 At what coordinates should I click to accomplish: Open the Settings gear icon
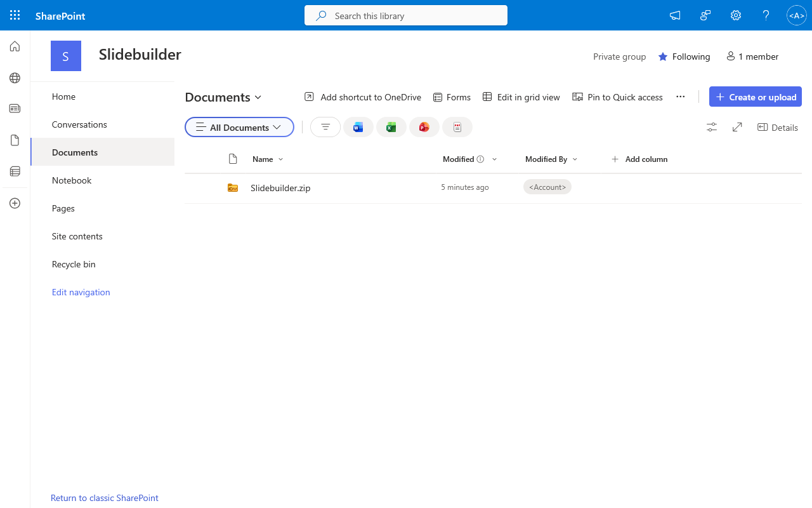pos(736,16)
